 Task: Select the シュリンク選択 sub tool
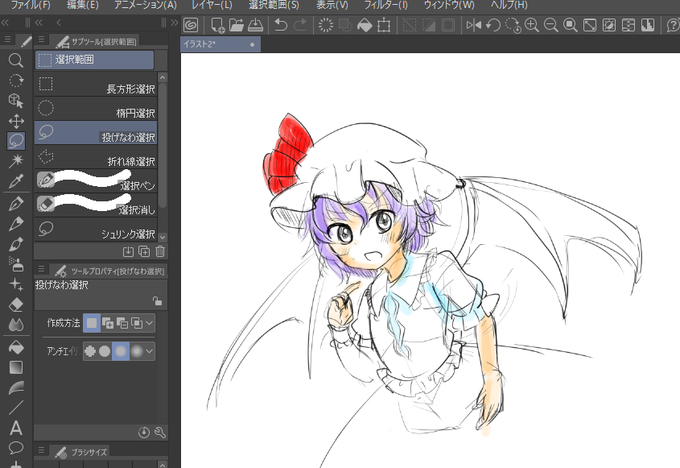95,230
